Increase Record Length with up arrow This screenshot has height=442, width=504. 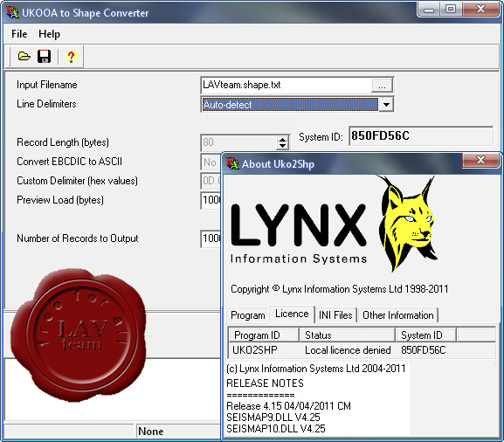coord(282,139)
